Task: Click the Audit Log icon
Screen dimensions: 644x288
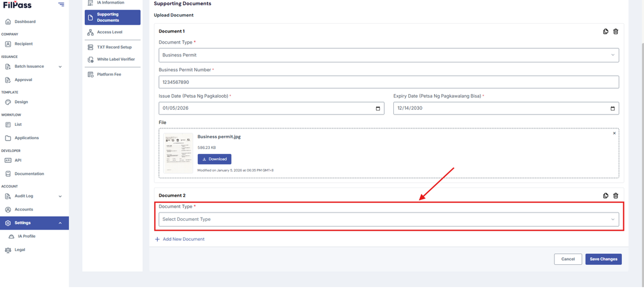Action: point(8,196)
